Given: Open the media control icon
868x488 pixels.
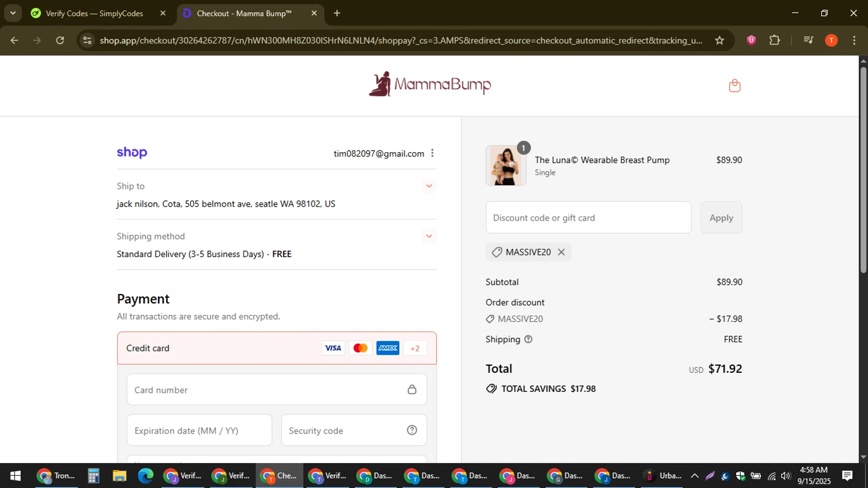Looking at the screenshot, I should click(x=808, y=40).
